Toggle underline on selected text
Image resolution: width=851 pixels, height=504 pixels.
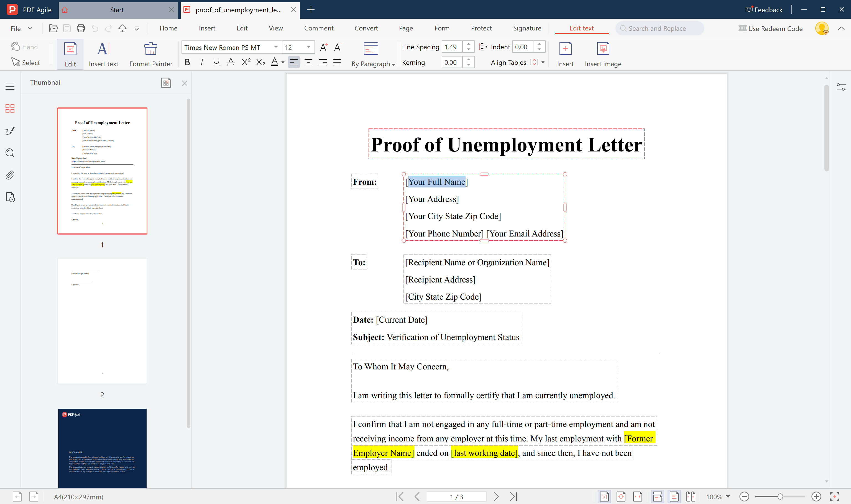click(216, 62)
